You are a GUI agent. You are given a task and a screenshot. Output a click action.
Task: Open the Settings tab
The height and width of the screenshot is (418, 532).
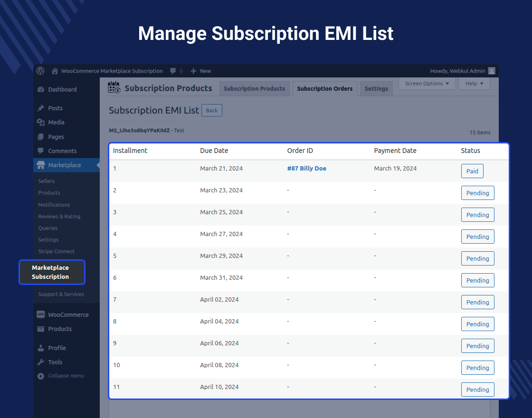pyautogui.click(x=376, y=88)
